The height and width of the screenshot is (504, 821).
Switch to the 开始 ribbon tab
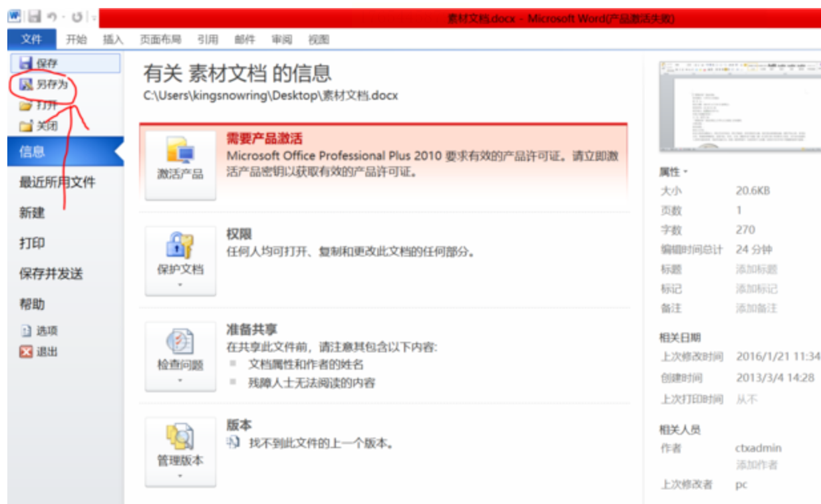click(77, 40)
